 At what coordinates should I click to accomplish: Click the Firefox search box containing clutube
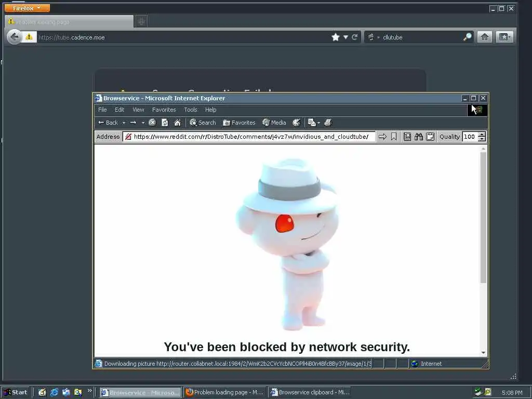pyautogui.click(x=421, y=37)
